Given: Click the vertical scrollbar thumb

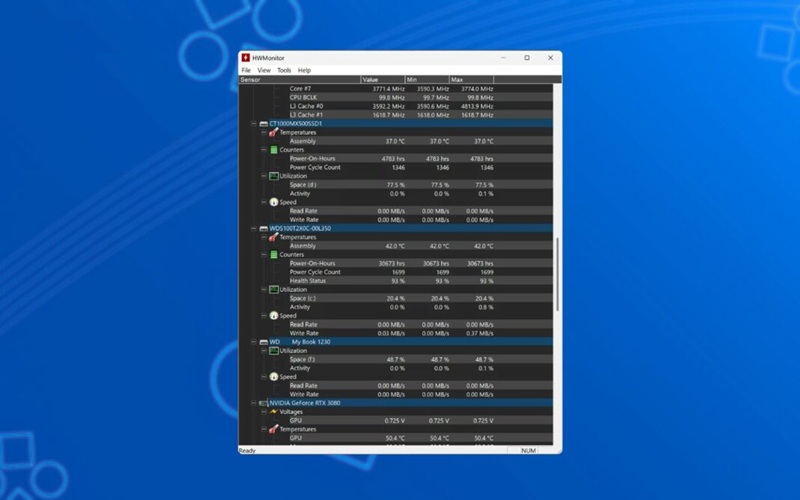Looking at the screenshot, I should [x=557, y=274].
